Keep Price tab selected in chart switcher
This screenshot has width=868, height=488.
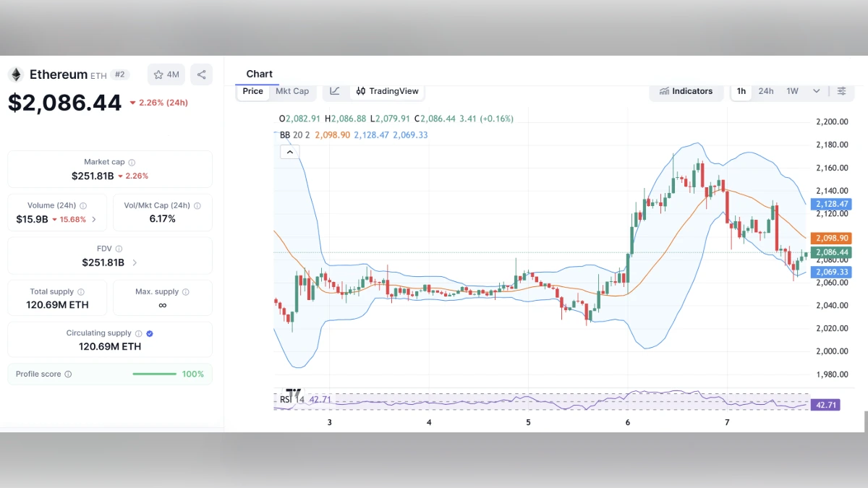252,91
